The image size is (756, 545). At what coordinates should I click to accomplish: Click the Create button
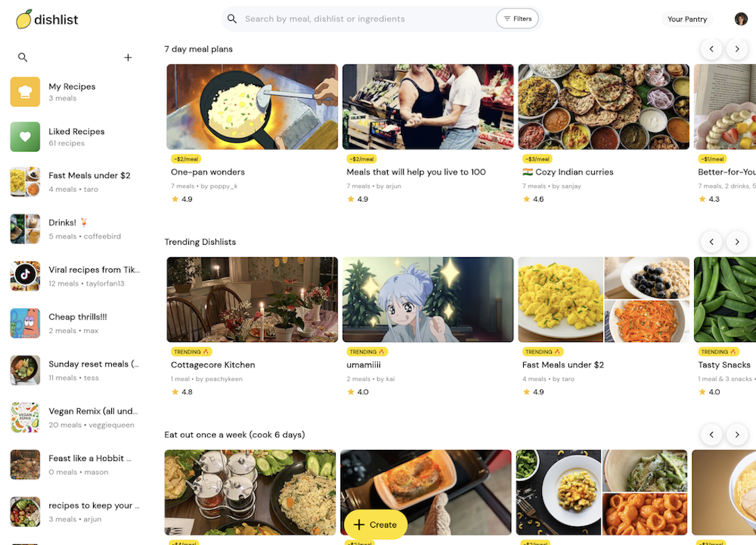pyautogui.click(x=375, y=525)
